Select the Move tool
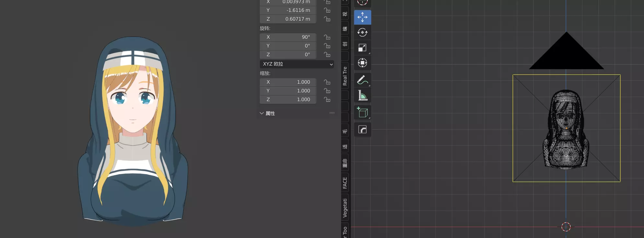Image resolution: width=644 pixels, height=238 pixels. 362,17
